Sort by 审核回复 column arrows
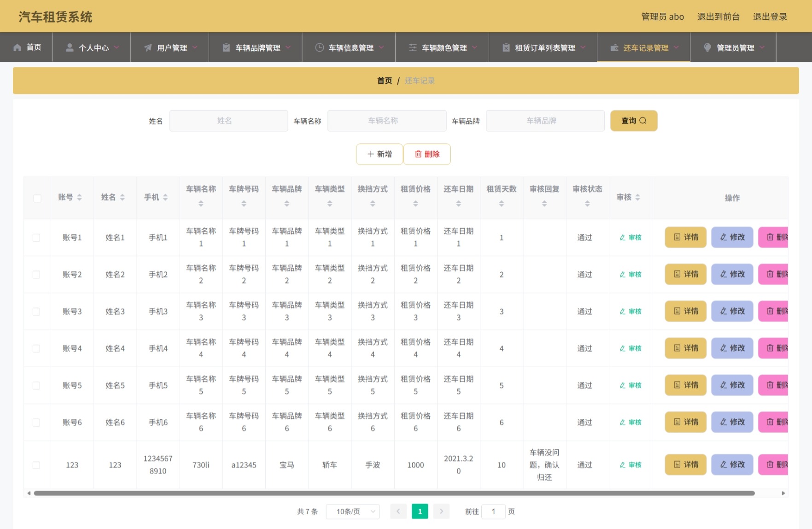Viewport: 812px width, 529px height. pos(544,203)
